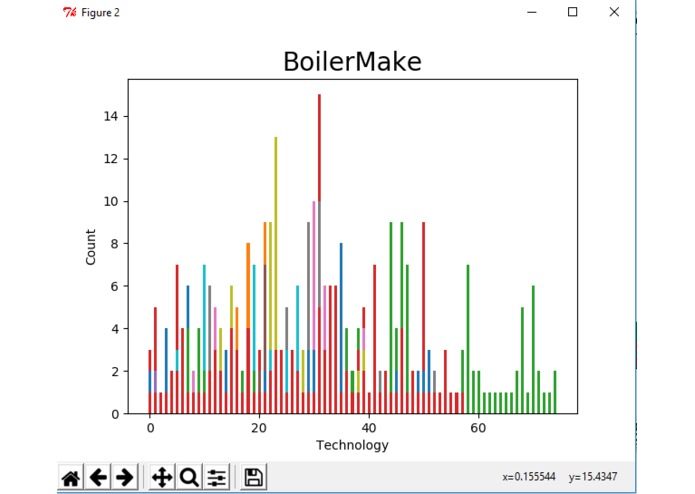
Task: Click the y-axis tick label 12
Action: [111, 159]
